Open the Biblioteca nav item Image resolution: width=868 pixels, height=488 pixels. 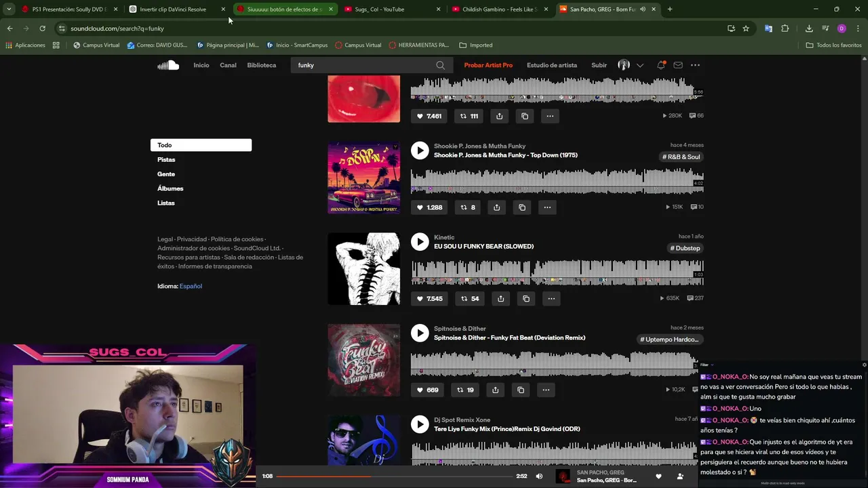(262, 65)
